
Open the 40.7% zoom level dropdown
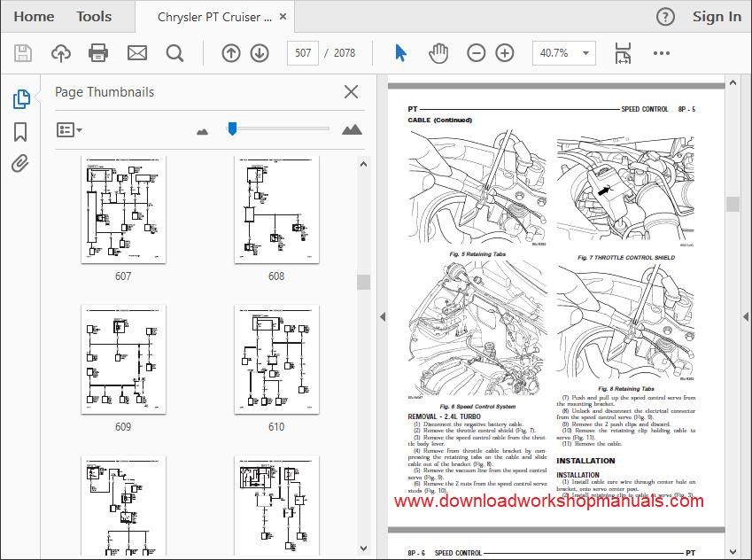tap(564, 53)
